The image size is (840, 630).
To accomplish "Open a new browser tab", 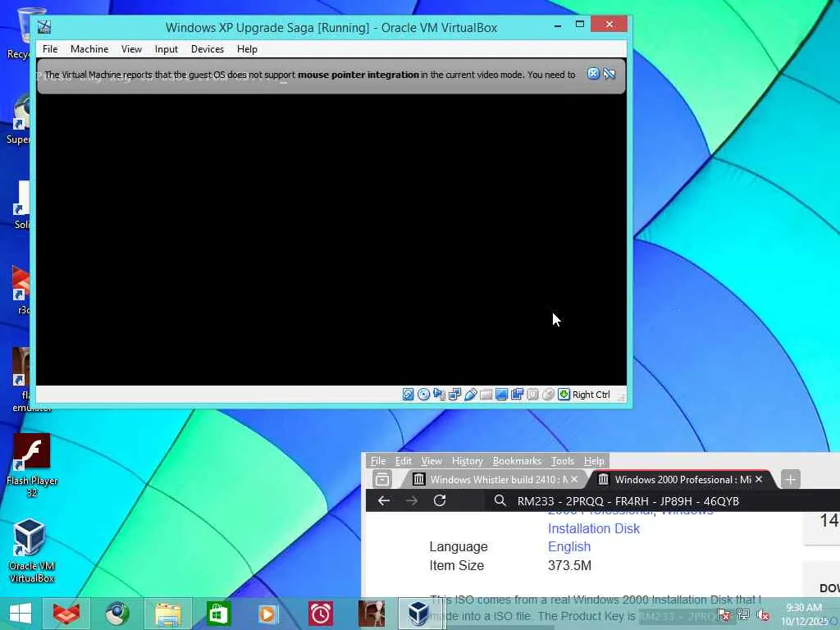I will click(790, 479).
